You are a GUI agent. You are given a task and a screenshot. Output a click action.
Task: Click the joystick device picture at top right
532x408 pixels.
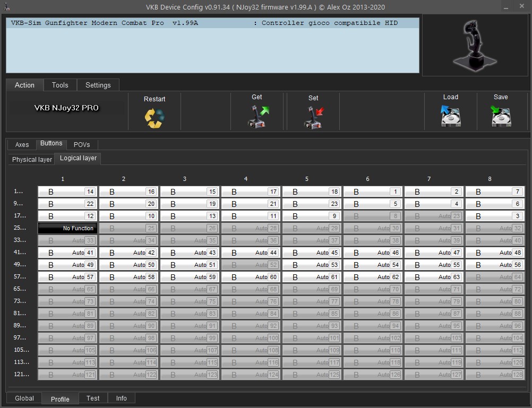[x=475, y=45]
